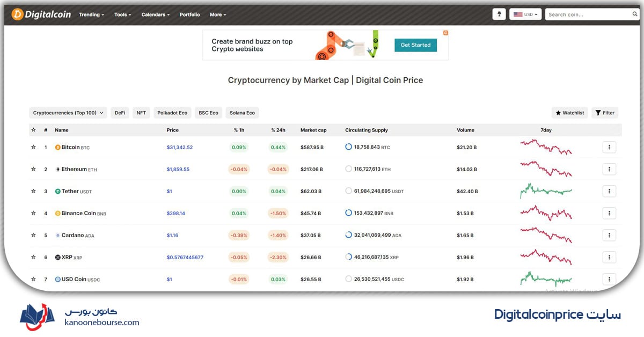The width and height of the screenshot is (644, 337).
Task: Click the Bitcoin price $31,342.52
Action: (x=180, y=148)
